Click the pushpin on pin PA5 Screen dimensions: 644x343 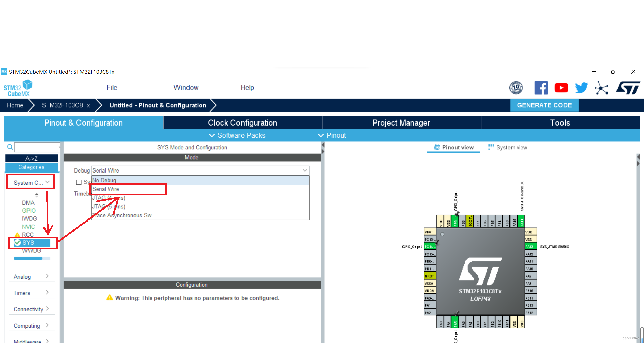tap(457, 313)
